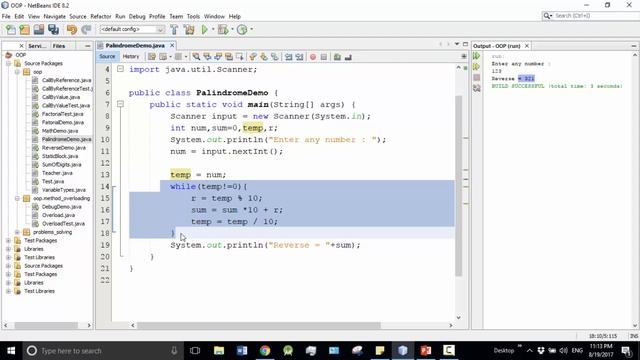Viewport: 640px width, 360px height.
Task: Click the New Project toolbar icon
Action: pos(24,29)
